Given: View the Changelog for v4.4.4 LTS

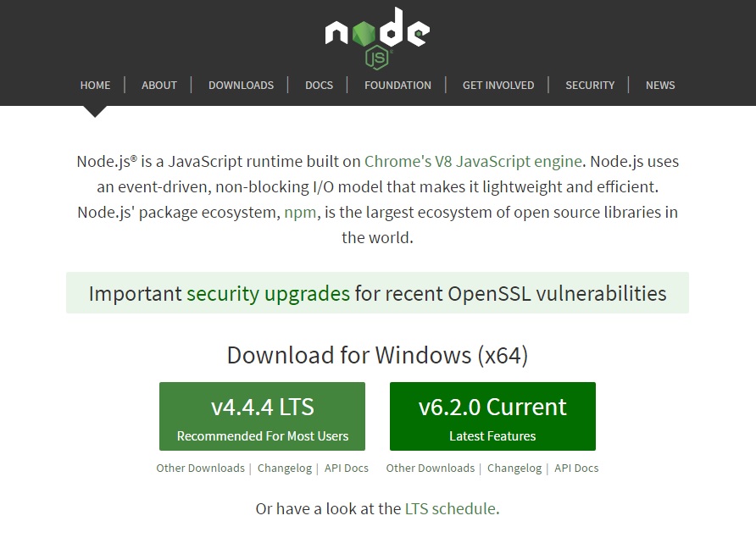Looking at the screenshot, I should pos(285,469).
